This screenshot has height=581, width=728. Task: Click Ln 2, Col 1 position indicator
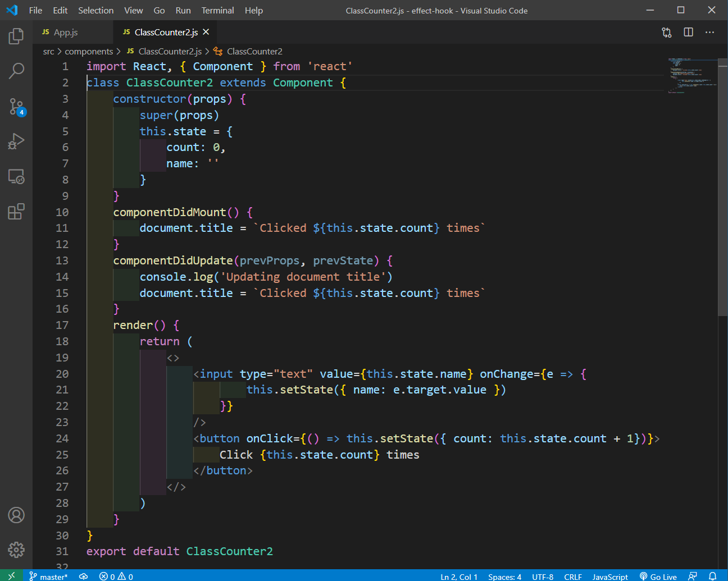(459, 577)
